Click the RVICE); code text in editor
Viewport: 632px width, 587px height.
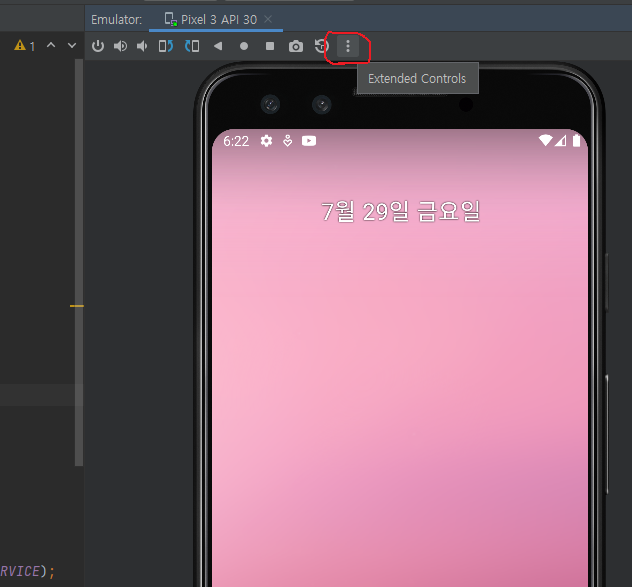click(x=27, y=571)
